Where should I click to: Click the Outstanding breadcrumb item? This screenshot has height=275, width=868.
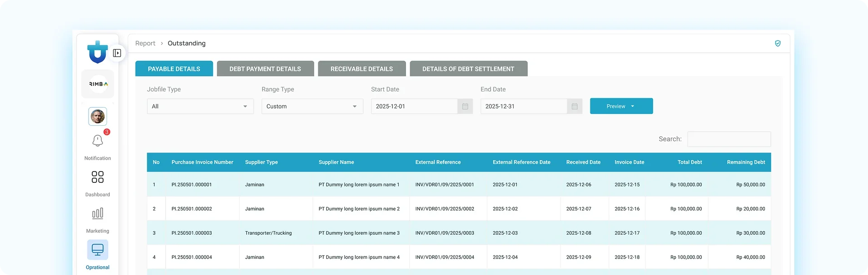point(187,43)
